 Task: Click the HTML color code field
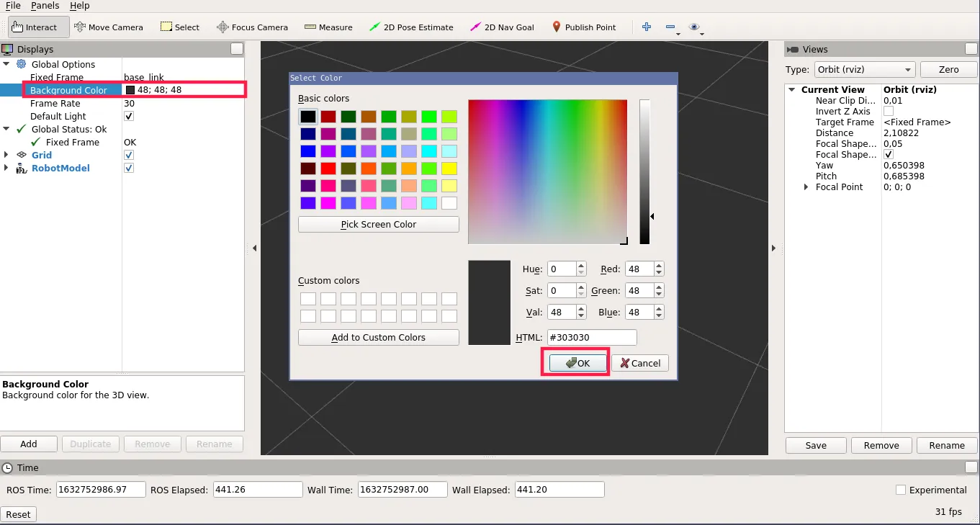(x=592, y=338)
